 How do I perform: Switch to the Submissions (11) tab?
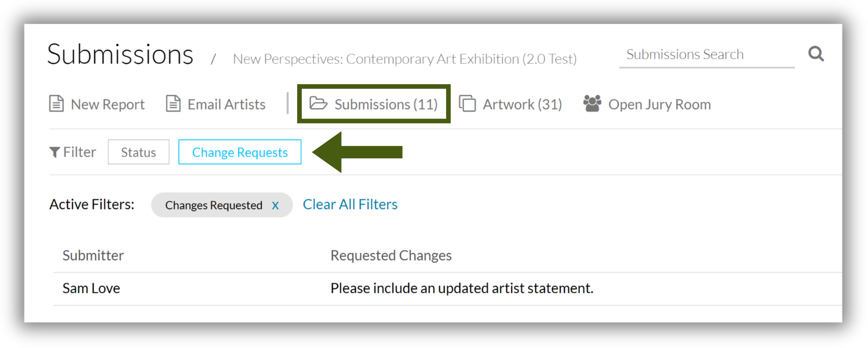pos(374,104)
